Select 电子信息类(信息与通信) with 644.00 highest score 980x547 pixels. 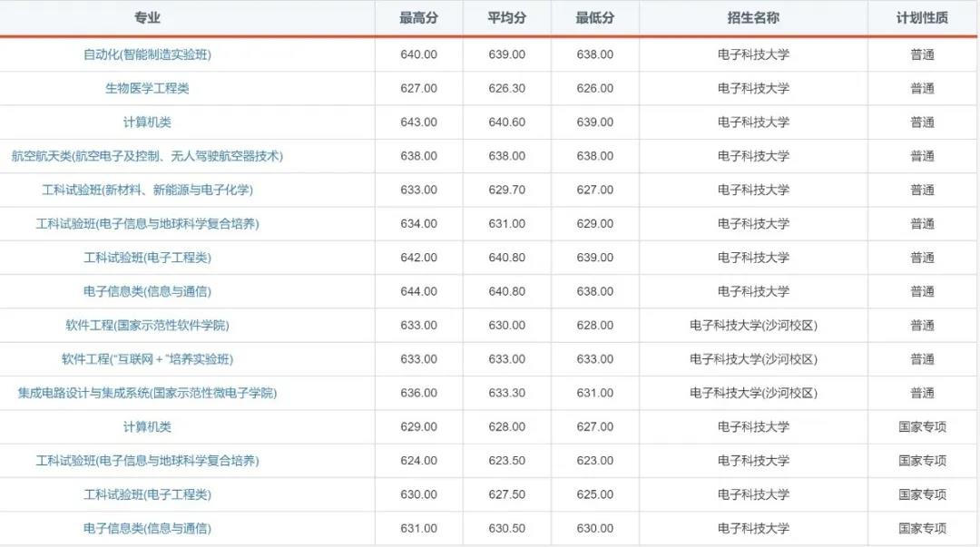pos(147,291)
